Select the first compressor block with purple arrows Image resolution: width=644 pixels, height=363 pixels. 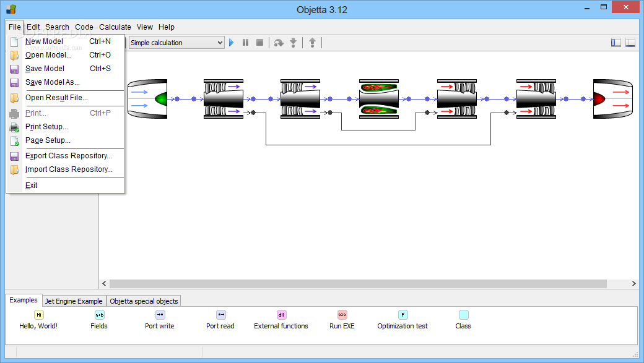tap(224, 99)
